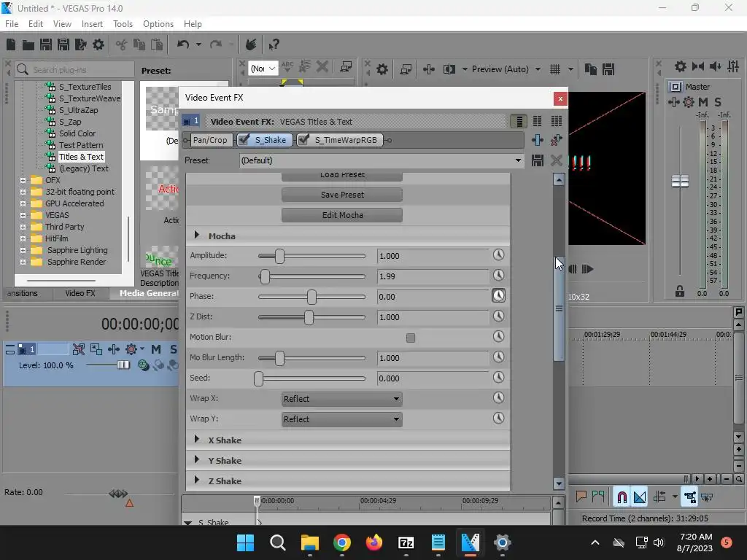Viewport: 747px width, 560px height.
Task: Disable the S_TimeWarpRGB effect checkbox
Action: tap(303, 139)
